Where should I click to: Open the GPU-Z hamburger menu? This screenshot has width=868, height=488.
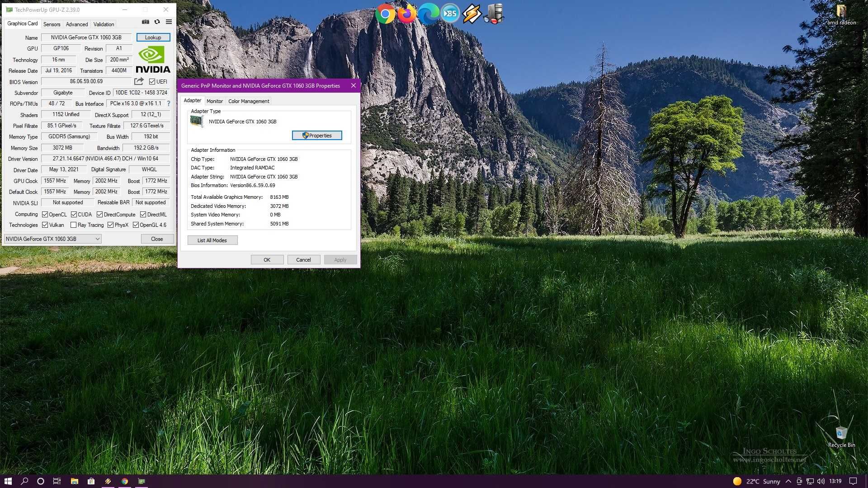click(x=169, y=22)
